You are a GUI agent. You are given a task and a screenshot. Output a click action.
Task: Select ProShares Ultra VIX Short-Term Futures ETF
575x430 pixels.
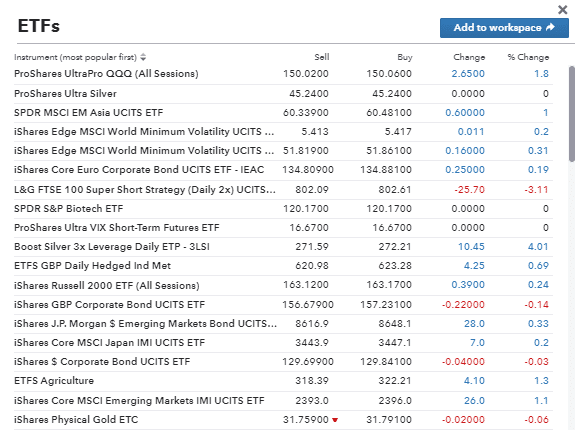(116, 228)
